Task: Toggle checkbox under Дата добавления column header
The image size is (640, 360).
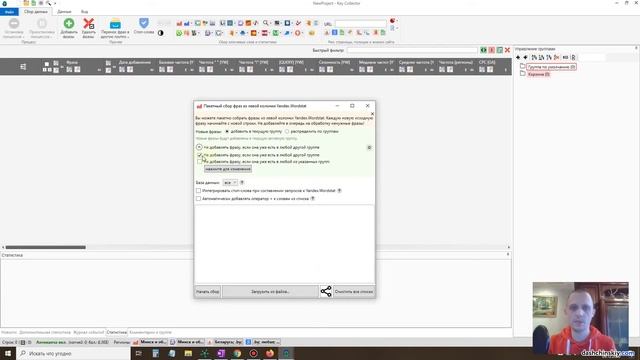Action: point(122,70)
